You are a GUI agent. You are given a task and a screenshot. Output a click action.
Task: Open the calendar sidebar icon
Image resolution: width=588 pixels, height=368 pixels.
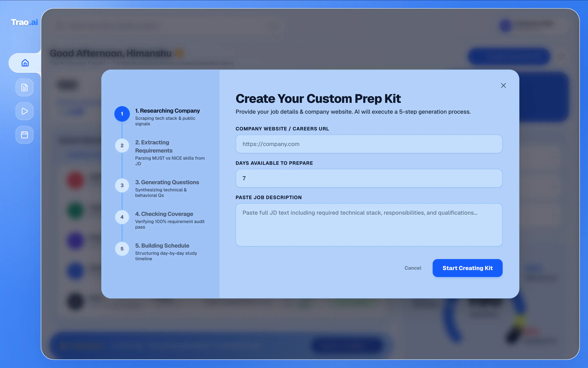click(x=24, y=135)
